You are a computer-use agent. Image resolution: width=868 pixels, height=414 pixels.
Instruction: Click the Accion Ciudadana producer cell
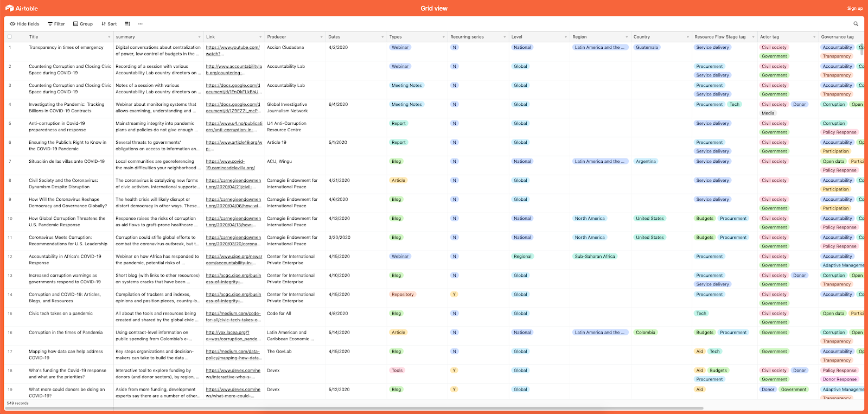[285, 47]
